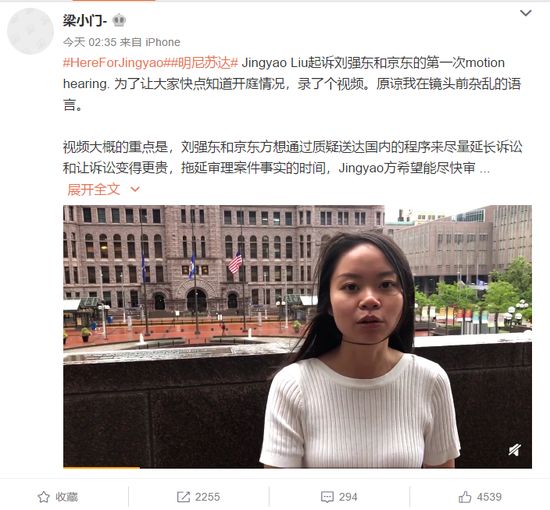550x510 pixels.
Task: Open hashtag #明尼苏达# topic
Action: click(x=203, y=63)
